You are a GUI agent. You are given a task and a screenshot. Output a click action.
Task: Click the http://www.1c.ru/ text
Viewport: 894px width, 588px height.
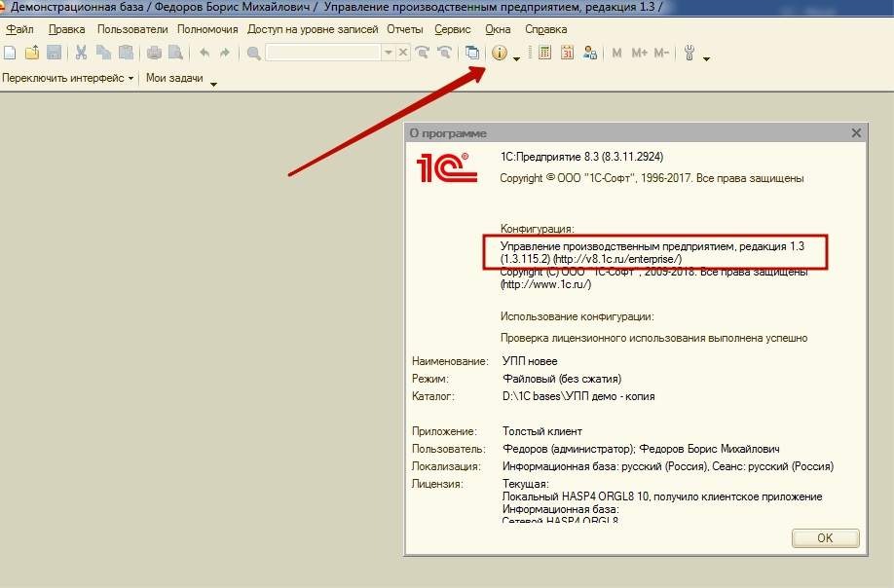click(545, 284)
